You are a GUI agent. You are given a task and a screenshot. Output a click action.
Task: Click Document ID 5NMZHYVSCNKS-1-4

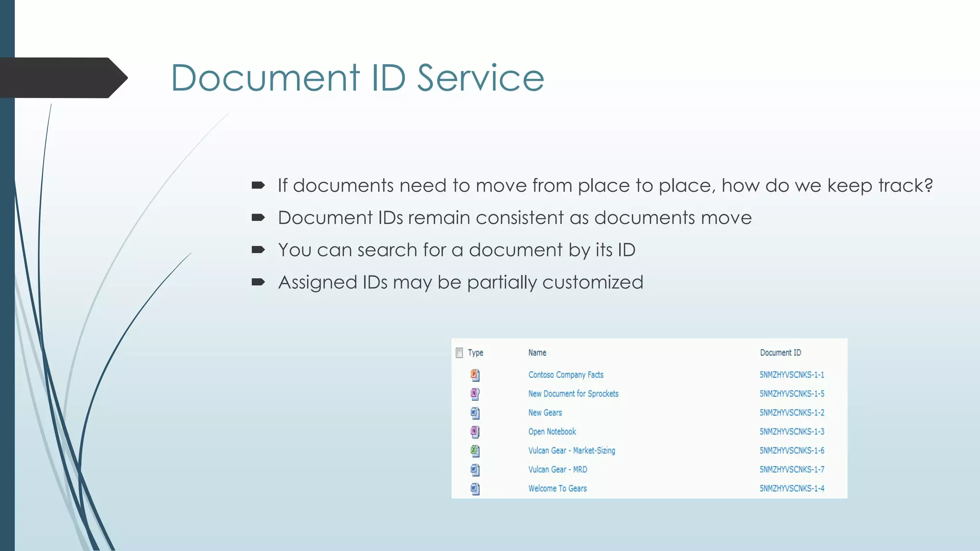tap(792, 488)
